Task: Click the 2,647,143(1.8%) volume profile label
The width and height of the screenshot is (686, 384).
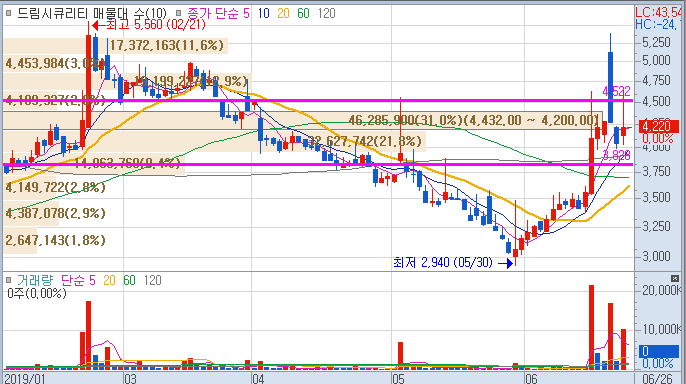Action: point(56,240)
